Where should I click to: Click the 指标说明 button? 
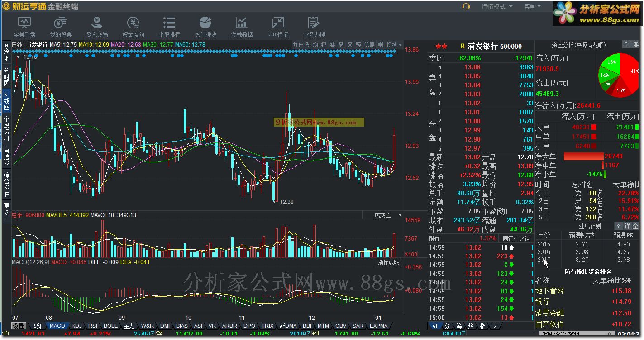point(389,262)
